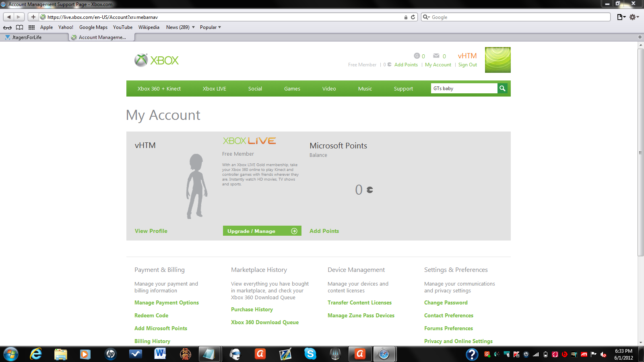Open the Gamerscore G icon
This screenshot has width=644, height=362.
click(417, 56)
